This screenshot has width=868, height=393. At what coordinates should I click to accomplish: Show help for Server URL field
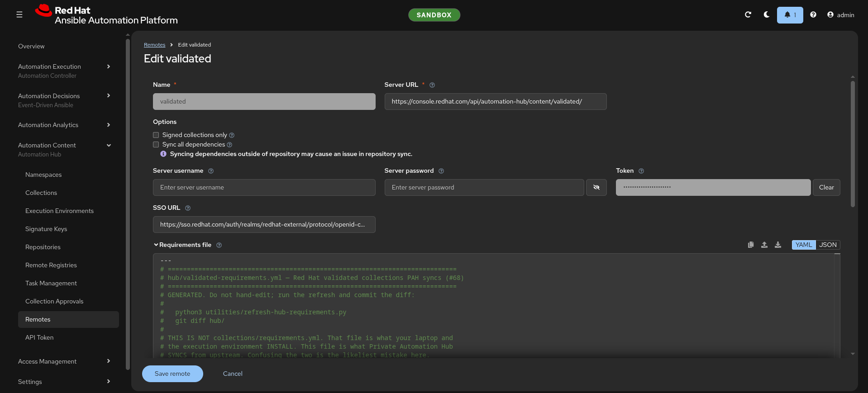pyautogui.click(x=432, y=85)
